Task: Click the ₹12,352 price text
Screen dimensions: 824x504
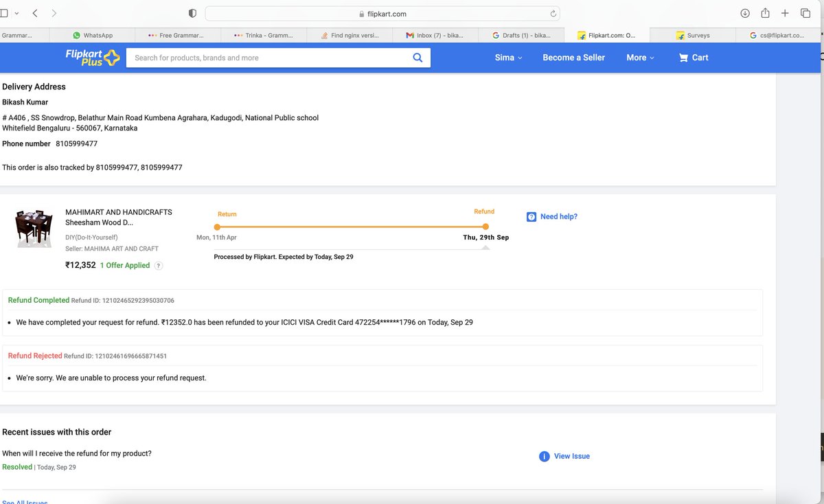Action: 80,265
